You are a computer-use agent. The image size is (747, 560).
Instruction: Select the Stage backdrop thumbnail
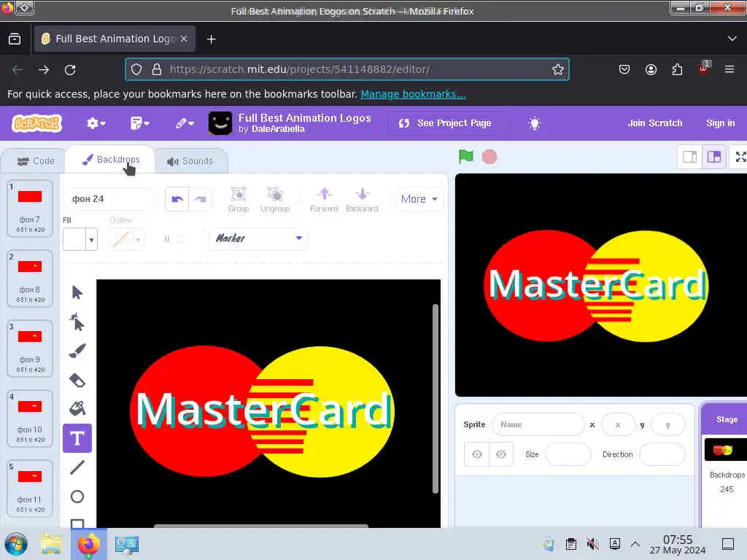click(x=726, y=449)
